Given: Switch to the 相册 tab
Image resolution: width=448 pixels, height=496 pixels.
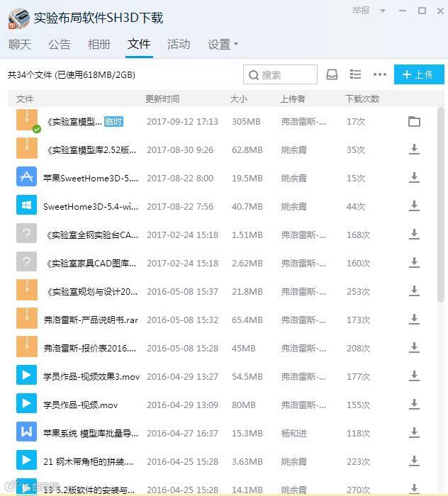Looking at the screenshot, I should coord(99,44).
